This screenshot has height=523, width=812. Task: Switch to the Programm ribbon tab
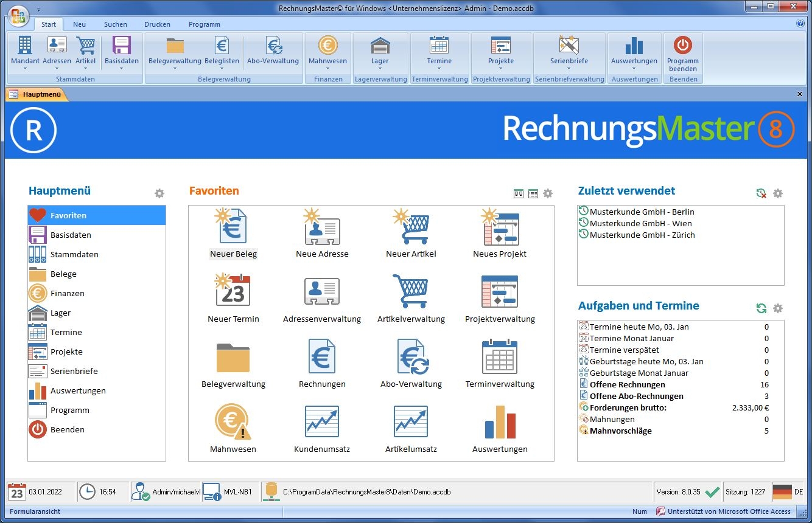coord(205,24)
